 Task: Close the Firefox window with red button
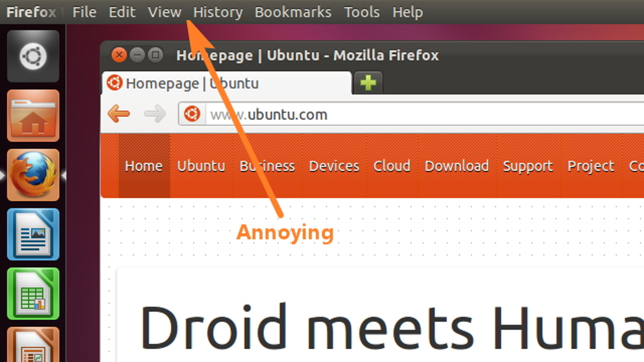(x=119, y=55)
